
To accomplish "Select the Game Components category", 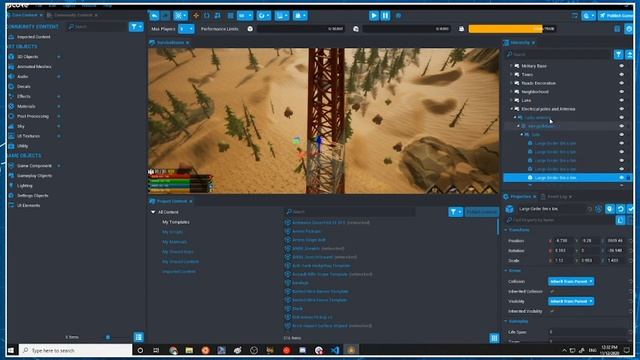I will pos(34,166).
